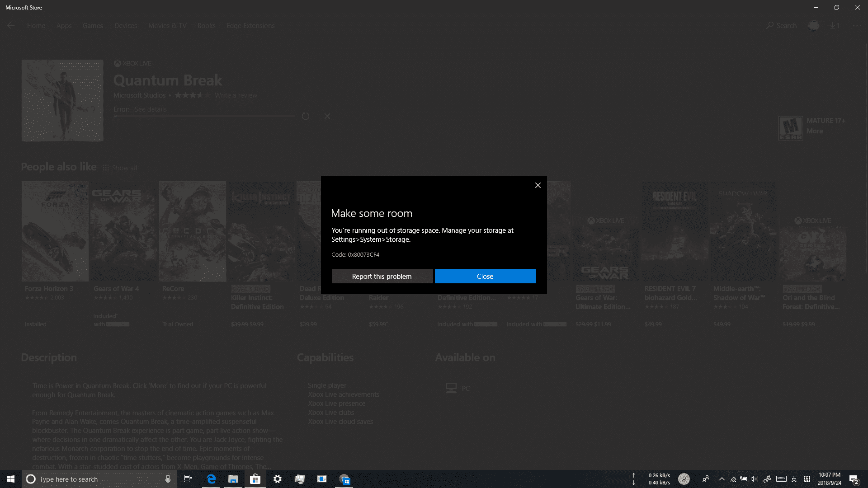This screenshot has height=488, width=868.
Task: Open the Action Center notifications icon
Action: pyautogui.click(x=854, y=479)
